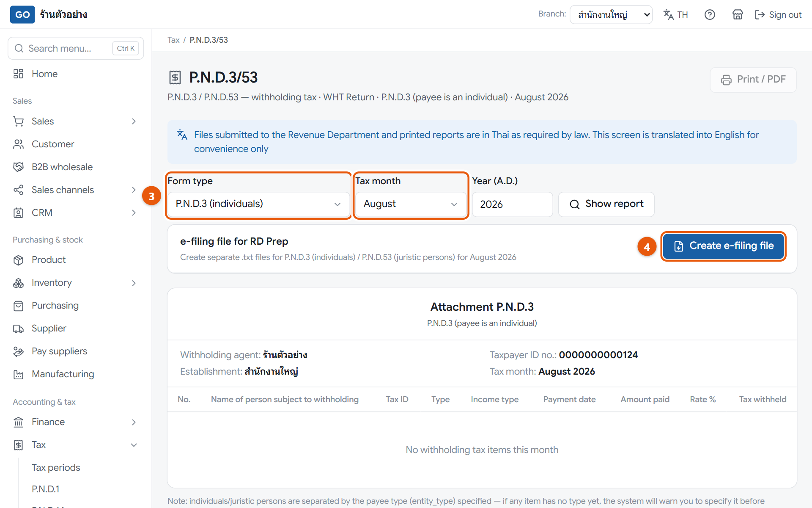Screen dimensions: 812x508
Task: Open the Tax month dropdown
Action: (x=411, y=204)
